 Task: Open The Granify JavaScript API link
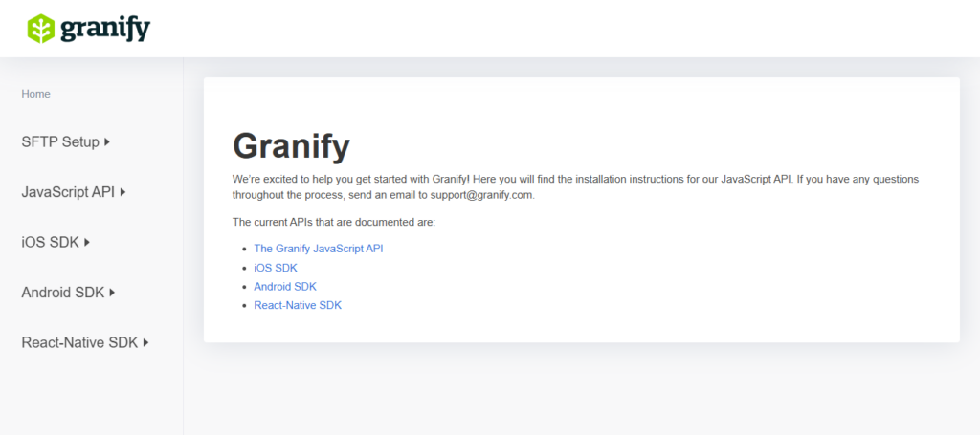[318, 249]
